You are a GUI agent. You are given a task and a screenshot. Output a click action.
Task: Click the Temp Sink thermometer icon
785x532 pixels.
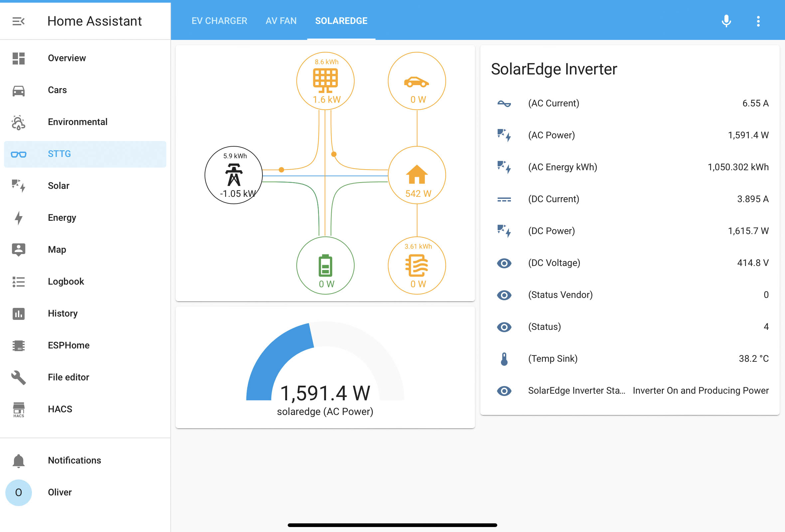[504, 359]
